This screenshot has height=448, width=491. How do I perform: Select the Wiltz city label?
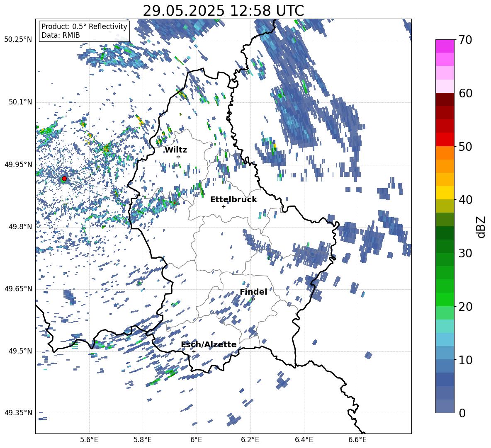(x=176, y=150)
